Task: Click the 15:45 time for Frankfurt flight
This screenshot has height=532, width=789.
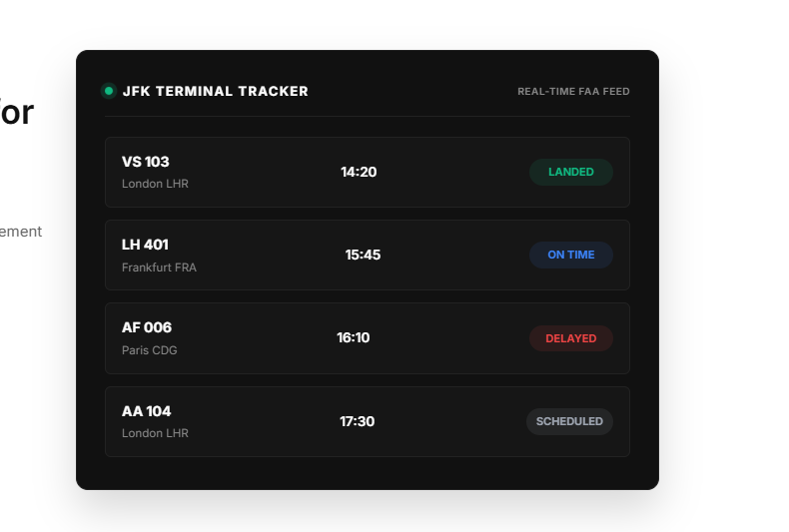Action: [363, 255]
